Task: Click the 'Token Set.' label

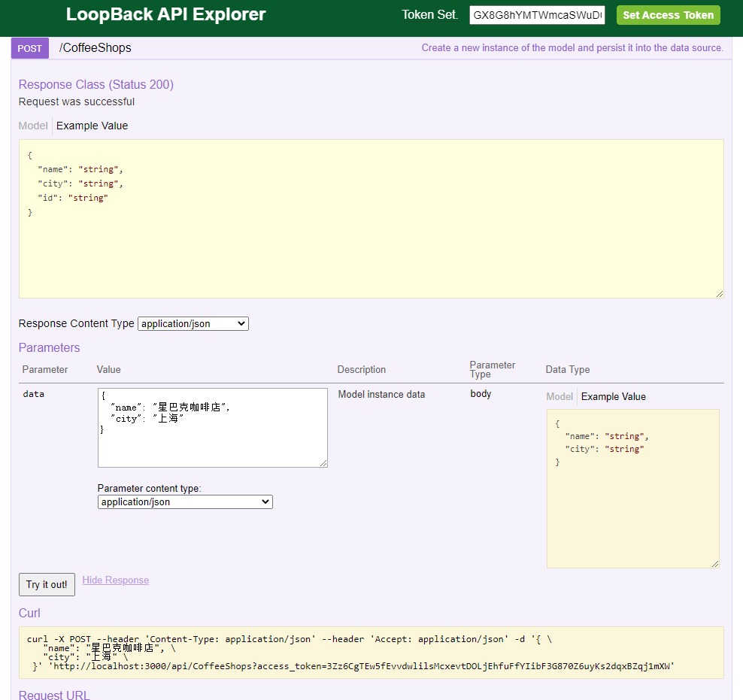Action: point(430,15)
